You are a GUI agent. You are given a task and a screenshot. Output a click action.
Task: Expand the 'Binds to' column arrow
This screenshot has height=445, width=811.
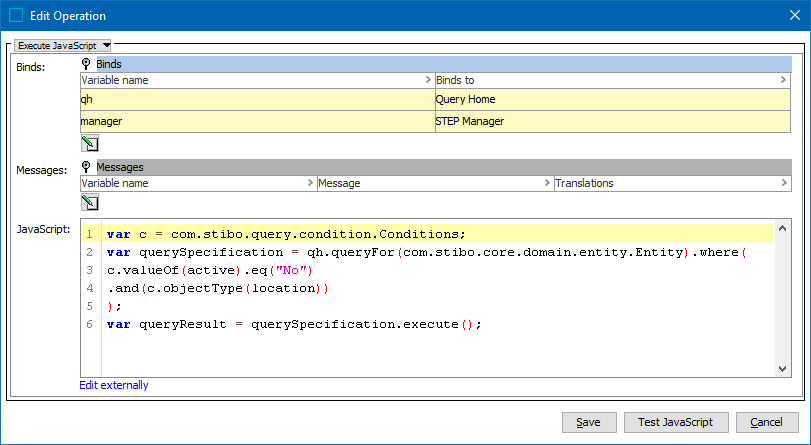pos(783,79)
